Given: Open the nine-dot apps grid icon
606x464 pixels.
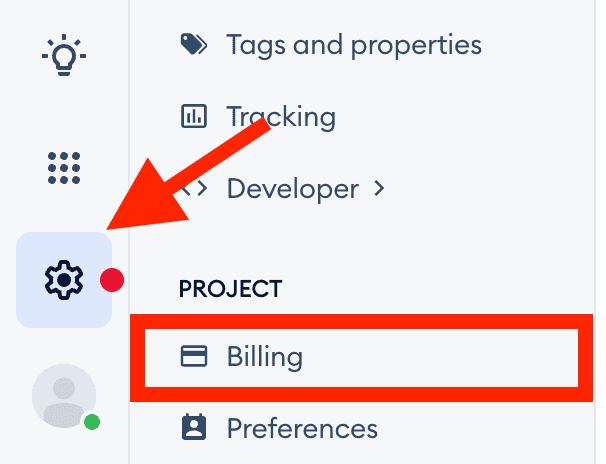Looking at the screenshot, I should click(x=64, y=167).
